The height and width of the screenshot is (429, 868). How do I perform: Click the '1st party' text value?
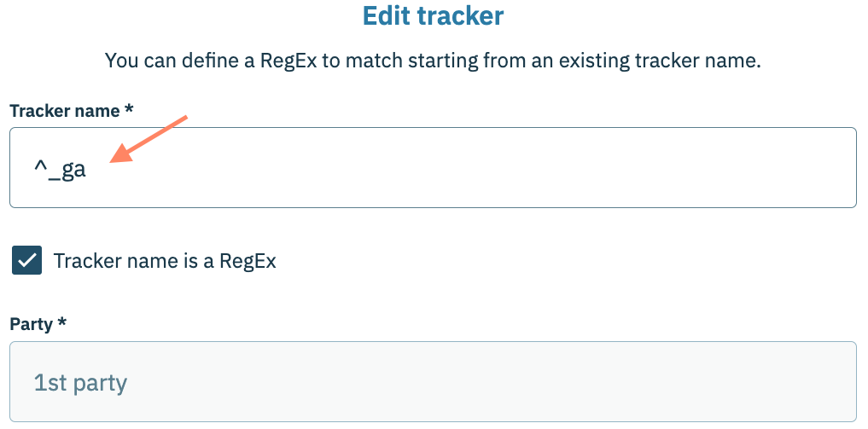tap(80, 382)
